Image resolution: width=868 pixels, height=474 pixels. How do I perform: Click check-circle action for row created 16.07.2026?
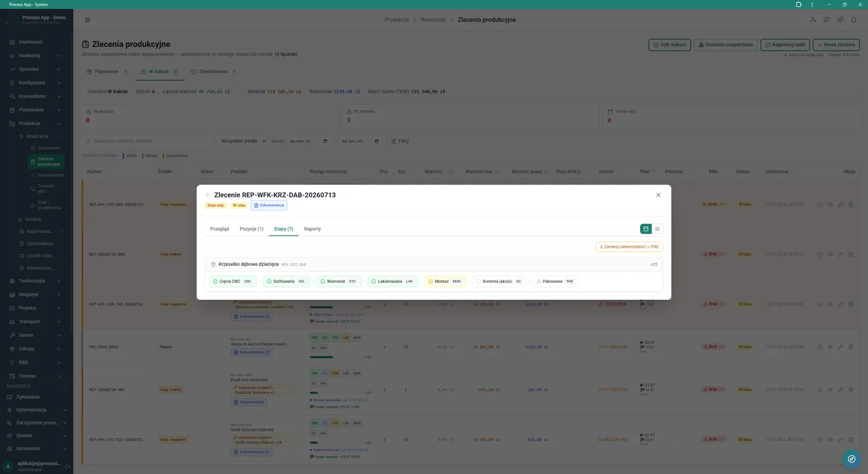tap(820, 304)
